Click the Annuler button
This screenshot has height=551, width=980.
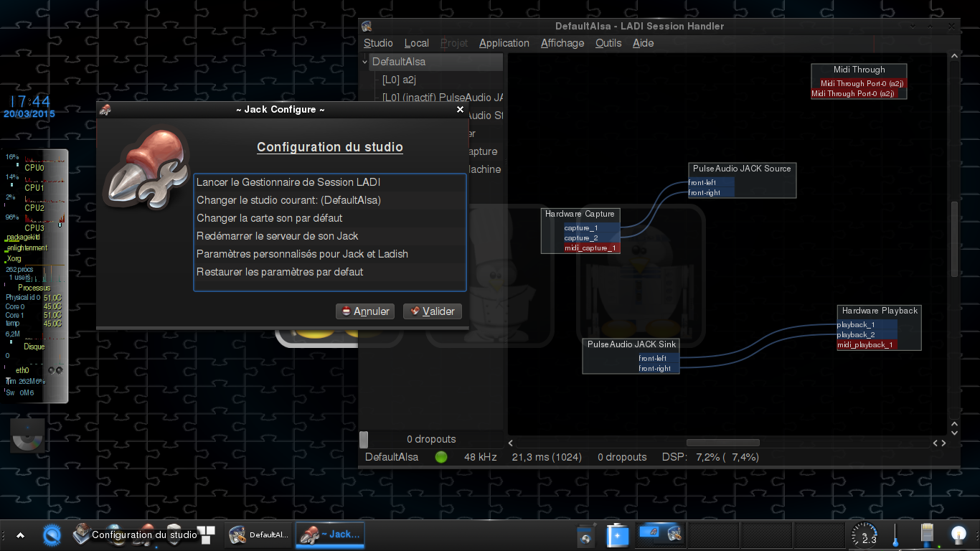365,311
